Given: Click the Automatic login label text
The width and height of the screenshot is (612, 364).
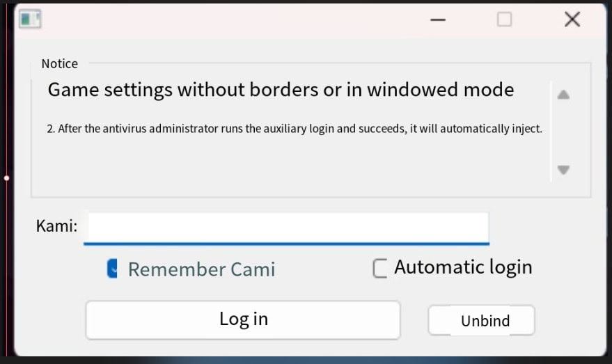Looking at the screenshot, I should (463, 267).
